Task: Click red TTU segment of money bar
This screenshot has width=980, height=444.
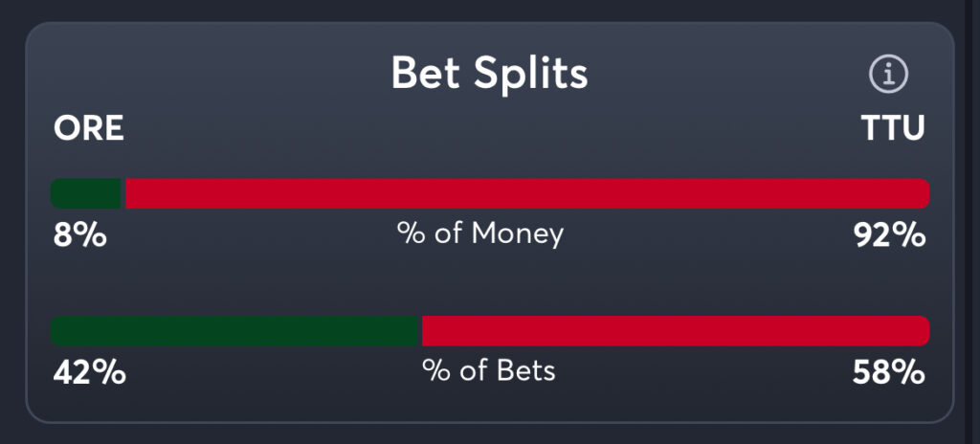Action: [526, 193]
